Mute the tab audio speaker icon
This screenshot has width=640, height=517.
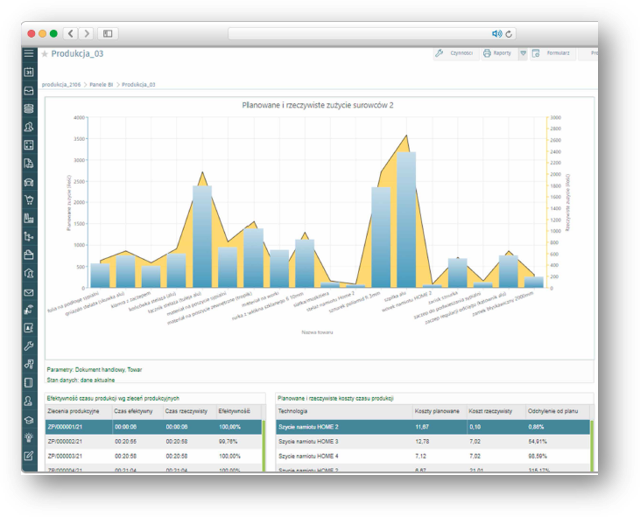point(497,34)
